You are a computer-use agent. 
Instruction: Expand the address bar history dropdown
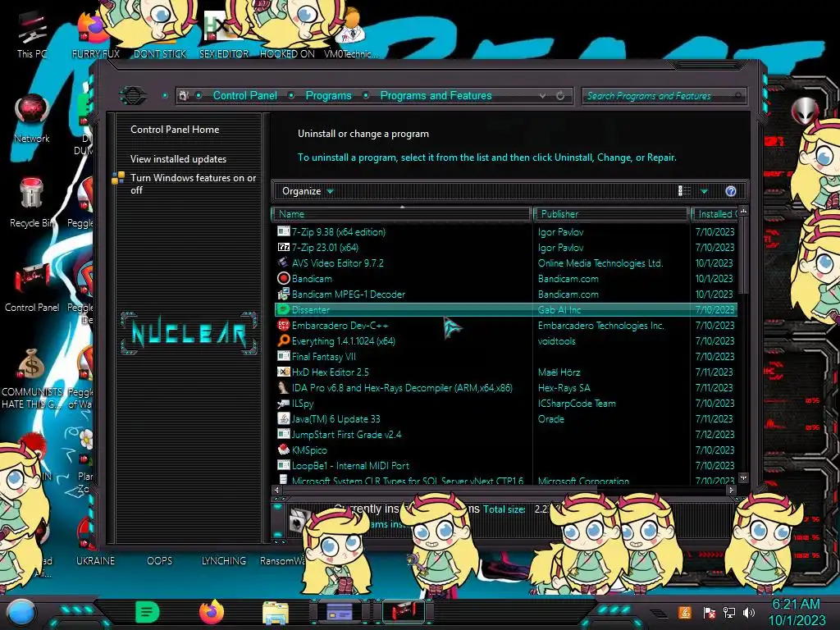(x=543, y=95)
